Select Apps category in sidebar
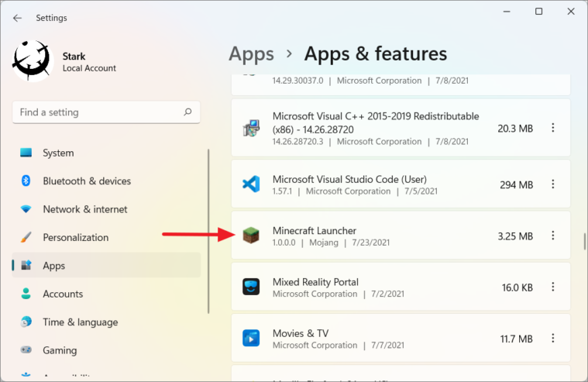This screenshot has width=588, height=382. pos(106,265)
